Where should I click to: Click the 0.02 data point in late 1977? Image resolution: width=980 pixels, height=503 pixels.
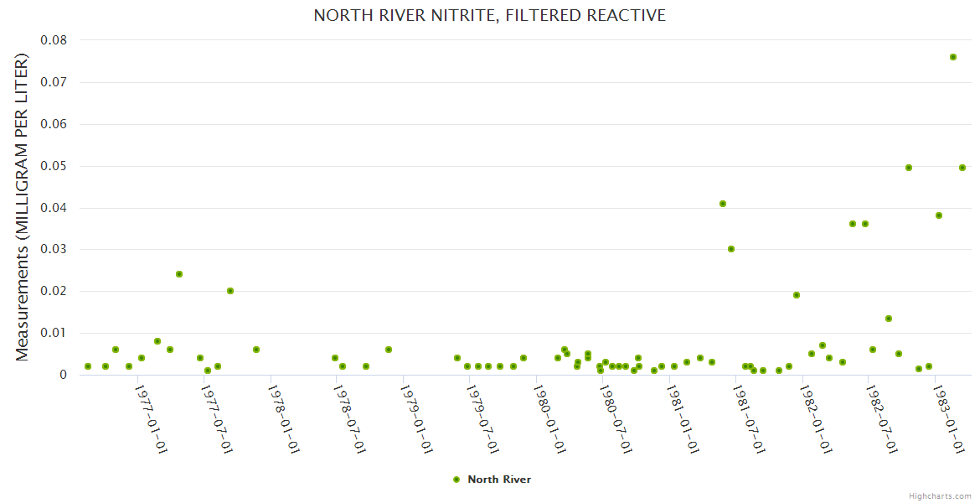[230, 291]
